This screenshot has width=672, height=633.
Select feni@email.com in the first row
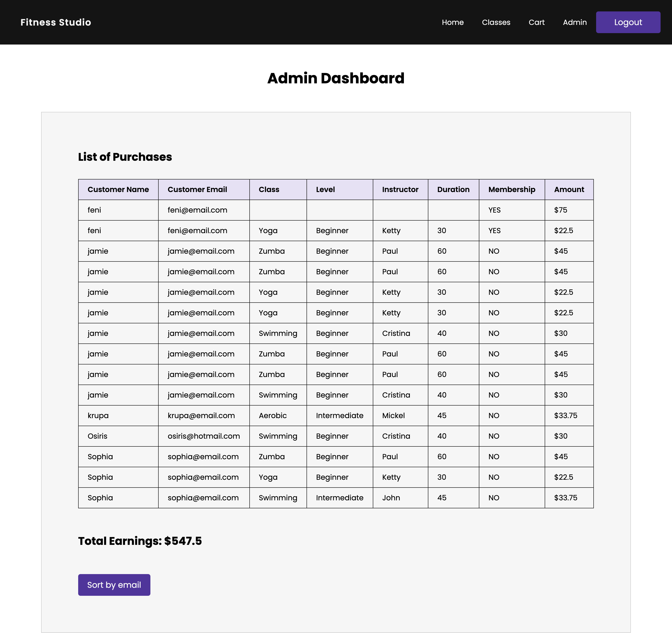[x=197, y=210]
